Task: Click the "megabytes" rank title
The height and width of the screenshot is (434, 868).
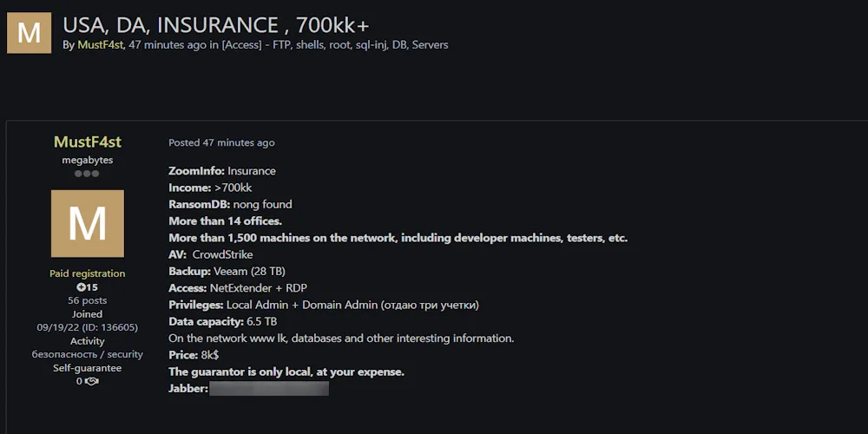Action: pyautogui.click(x=87, y=160)
